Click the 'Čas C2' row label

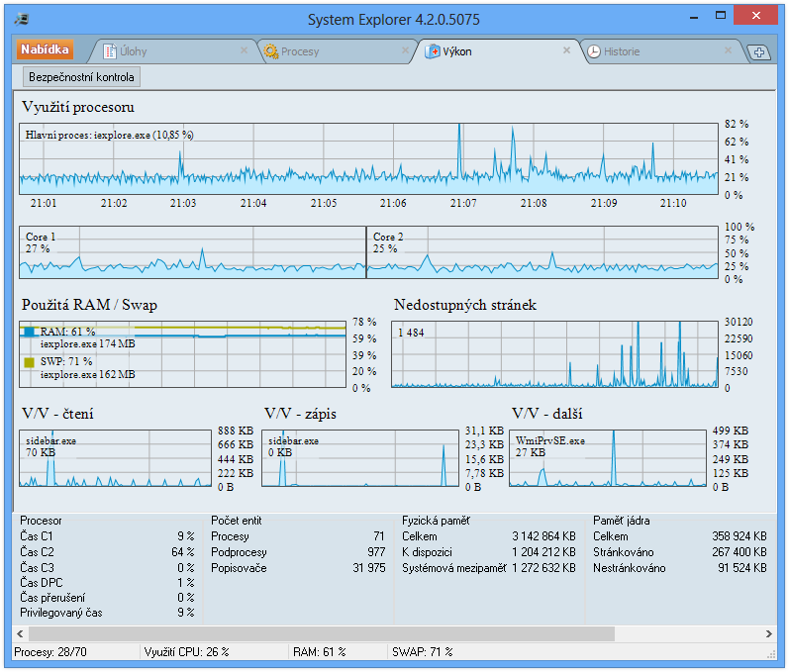click(37, 552)
